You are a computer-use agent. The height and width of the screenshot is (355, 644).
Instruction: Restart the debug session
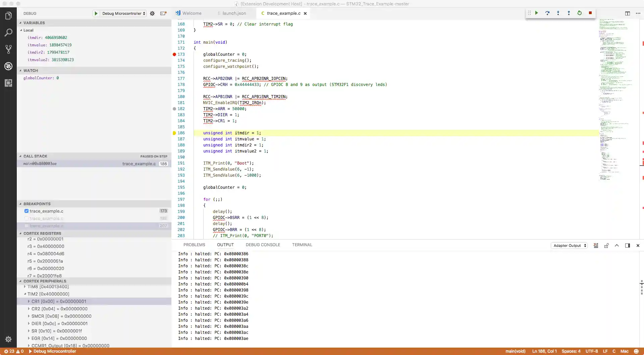tap(580, 13)
